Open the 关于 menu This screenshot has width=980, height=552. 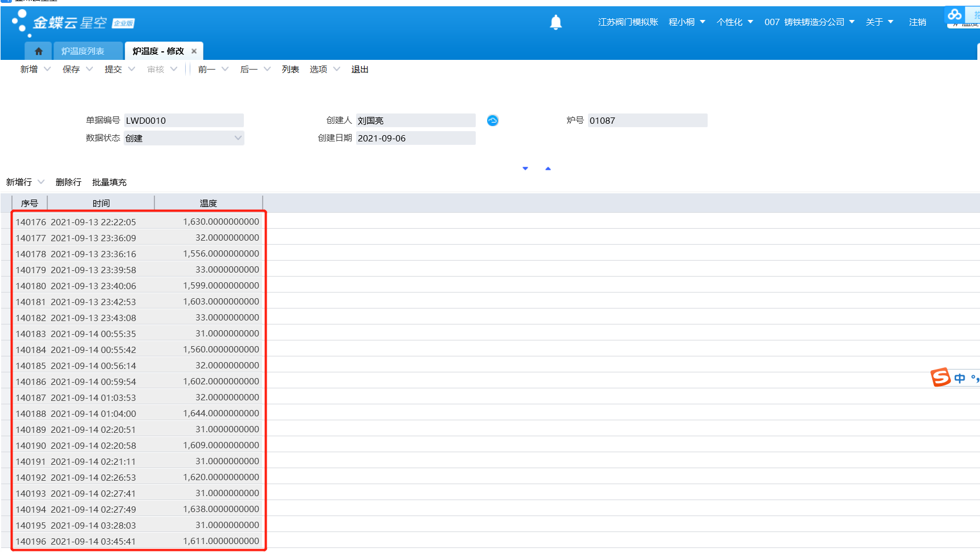pos(880,22)
